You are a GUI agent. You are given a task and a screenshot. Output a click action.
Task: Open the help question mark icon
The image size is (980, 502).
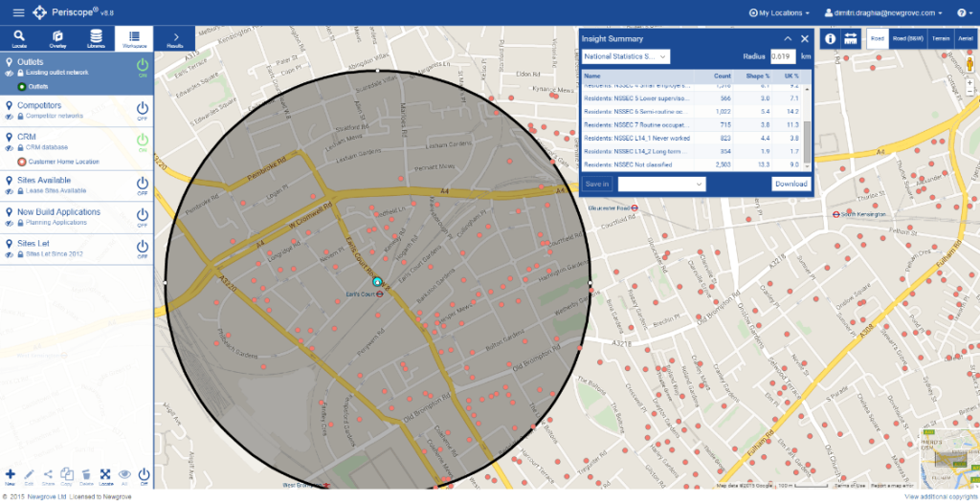click(961, 12)
